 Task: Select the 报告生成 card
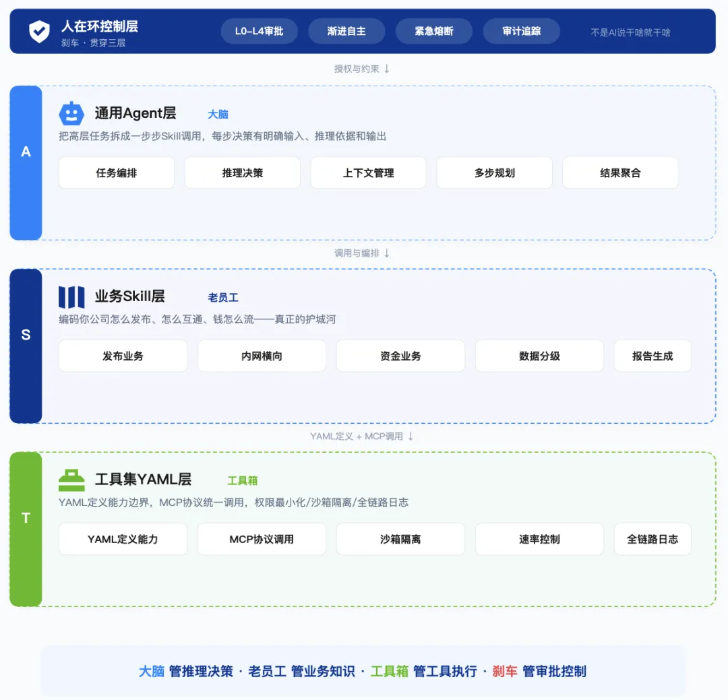pyautogui.click(x=653, y=356)
